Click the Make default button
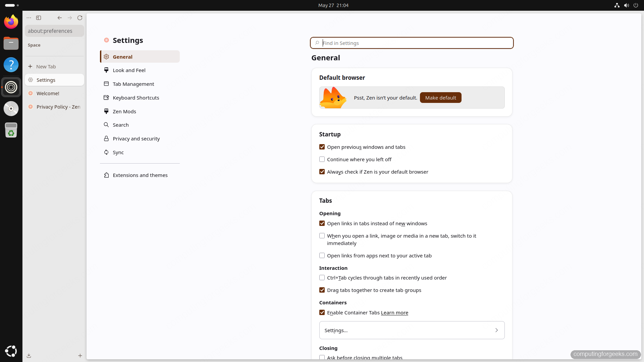 tap(440, 98)
